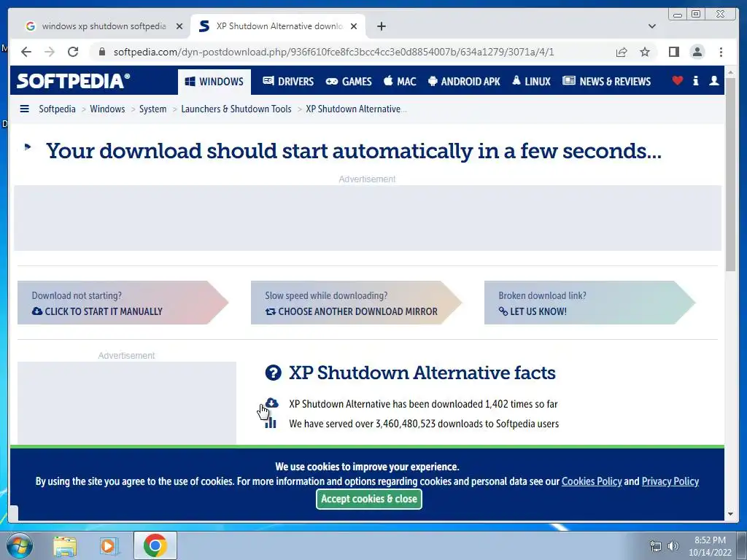Report the broken link via Let Us Know
747x560 pixels.
tap(589, 303)
